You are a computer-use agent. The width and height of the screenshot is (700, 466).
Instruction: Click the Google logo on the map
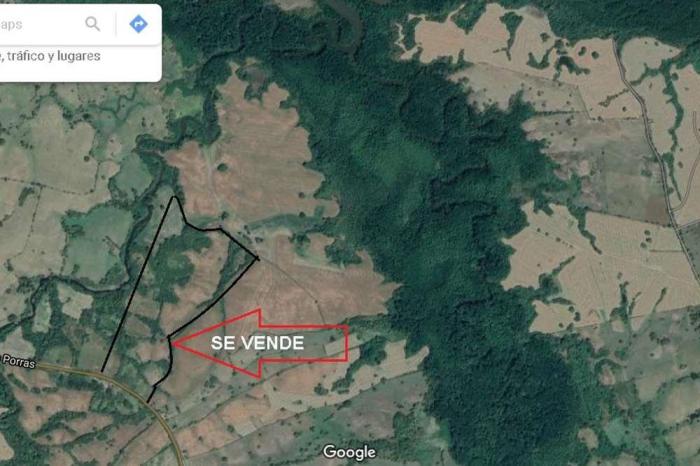(x=349, y=452)
